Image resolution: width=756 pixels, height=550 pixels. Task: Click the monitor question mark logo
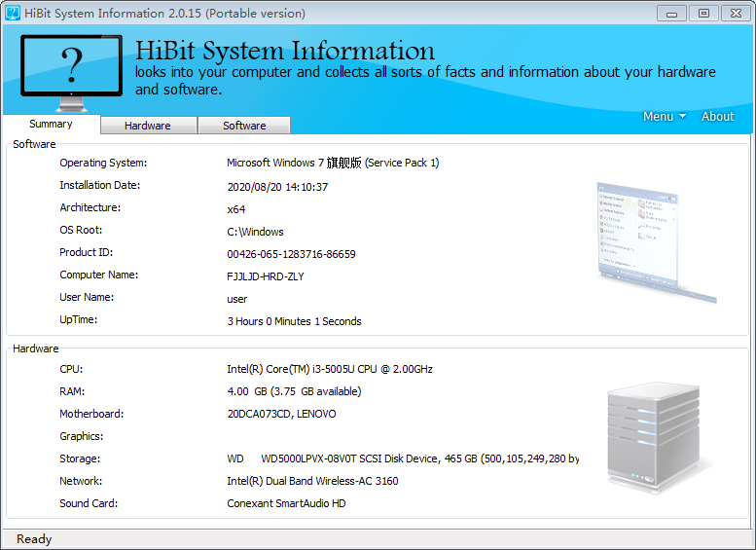71,72
